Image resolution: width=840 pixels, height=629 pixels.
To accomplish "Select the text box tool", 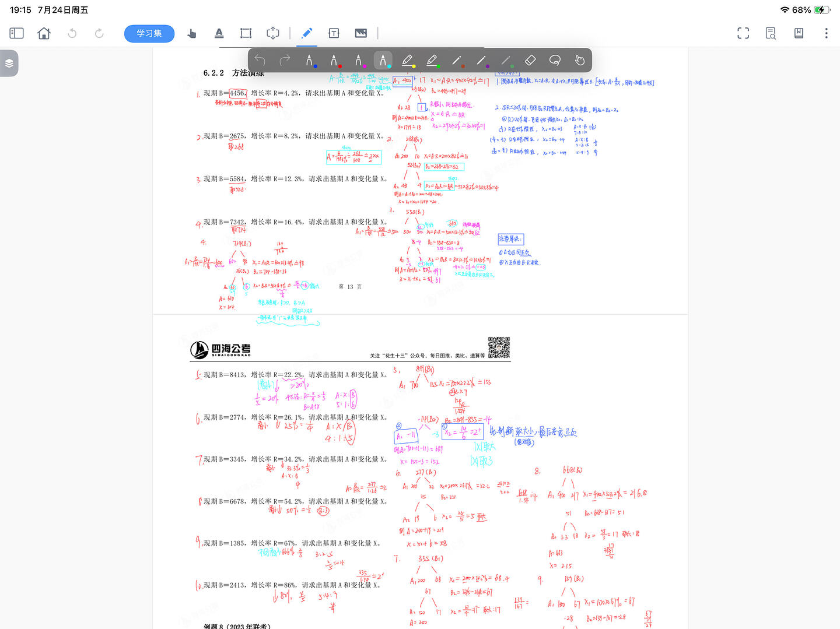I will 334,33.
